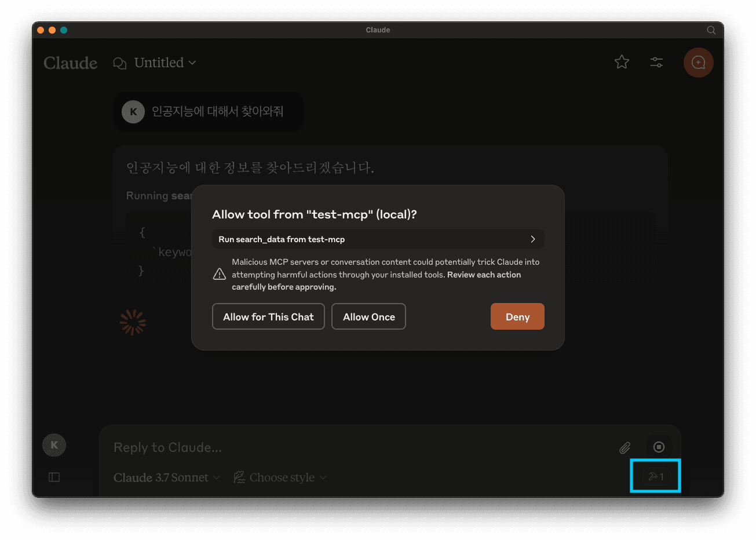Viewport: 756px width, 540px height.
Task: Click the paperclip attach file icon
Action: [x=624, y=447]
